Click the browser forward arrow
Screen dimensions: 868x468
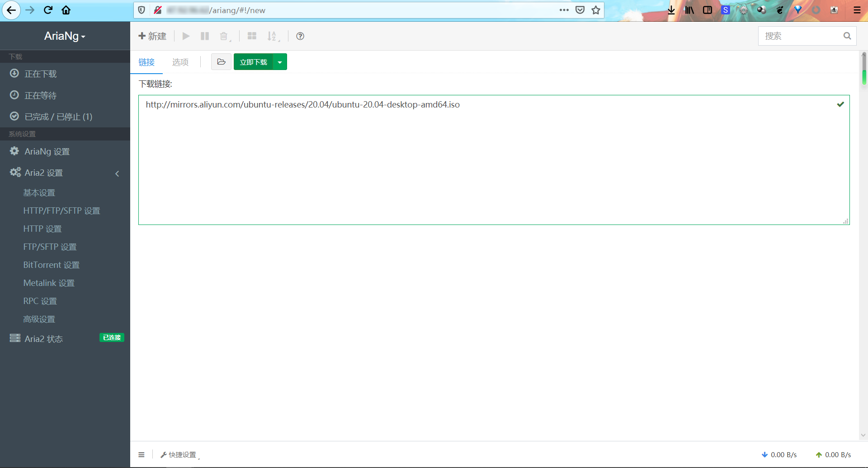point(30,10)
